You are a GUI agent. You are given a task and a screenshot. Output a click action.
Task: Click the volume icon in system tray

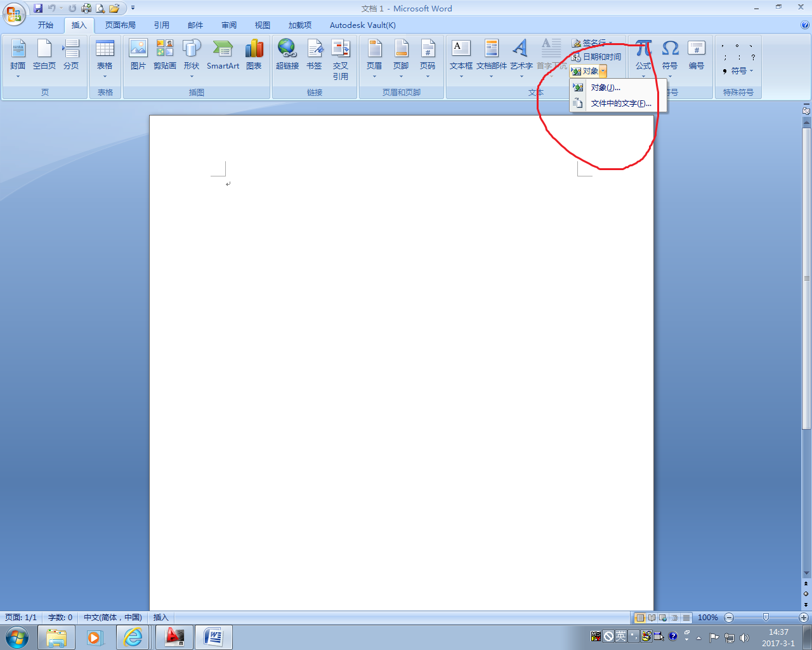pyautogui.click(x=745, y=637)
